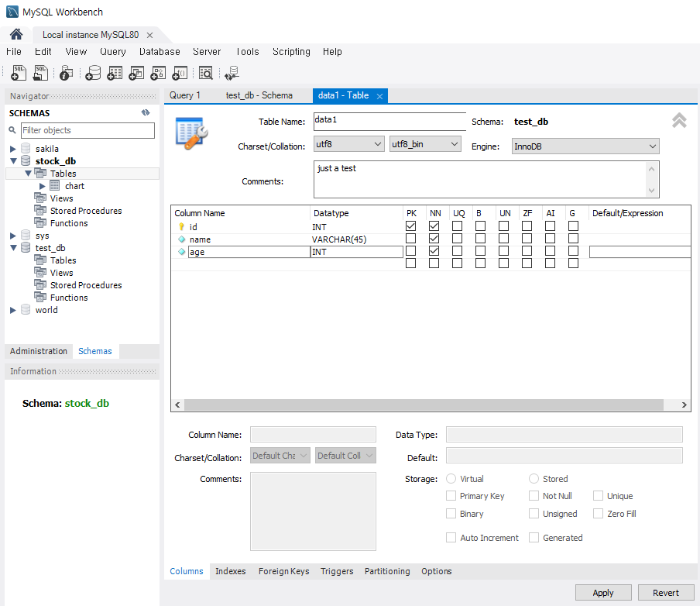Switch to the Query 1 tab
Image resolution: width=700 pixels, height=606 pixels.
click(x=185, y=95)
